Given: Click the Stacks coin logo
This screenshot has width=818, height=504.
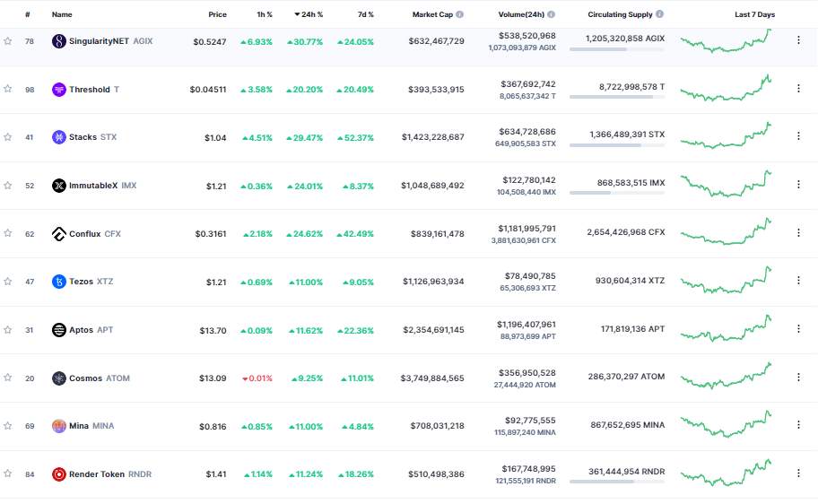Looking at the screenshot, I should pyautogui.click(x=59, y=137).
